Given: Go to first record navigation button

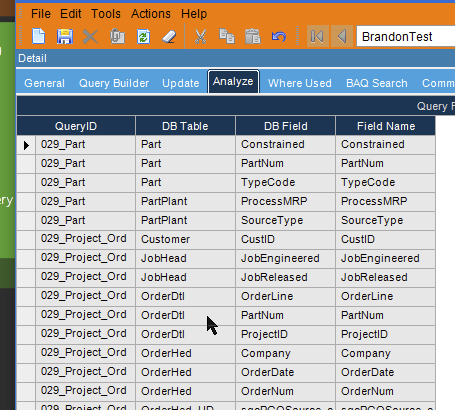Looking at the screenshot, I should point(317,36).
